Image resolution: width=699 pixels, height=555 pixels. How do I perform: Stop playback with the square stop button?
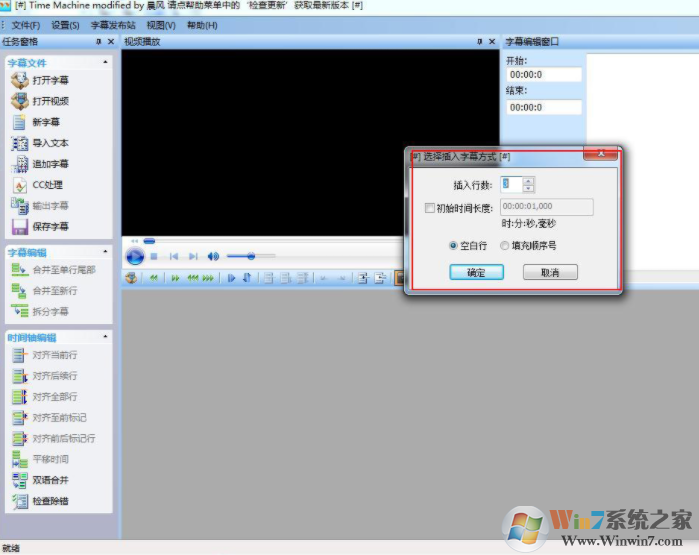coord(154,256)
